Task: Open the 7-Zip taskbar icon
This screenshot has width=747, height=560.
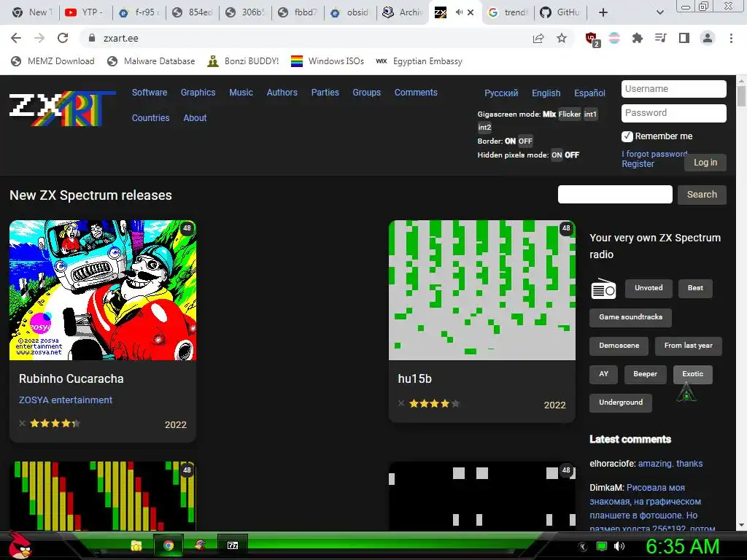Action: [233, 545]
